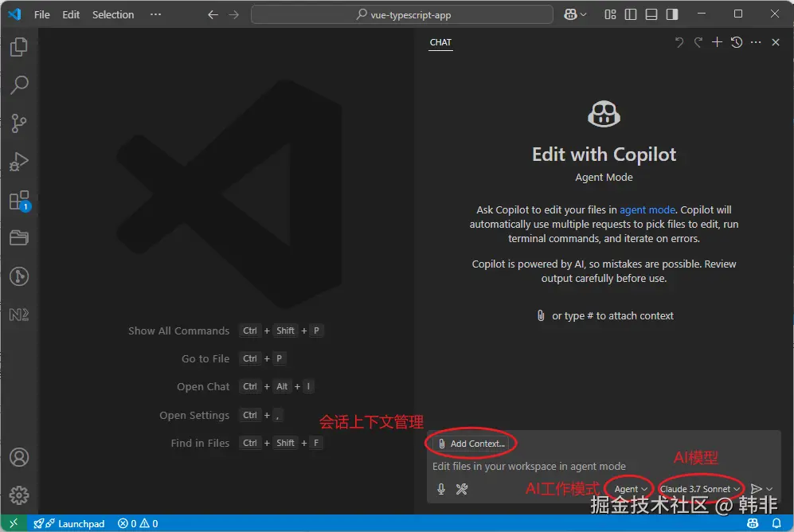The image size is (794, 532).
Task: Open the Copilot menu in title bar
Action: click(575, 14)
